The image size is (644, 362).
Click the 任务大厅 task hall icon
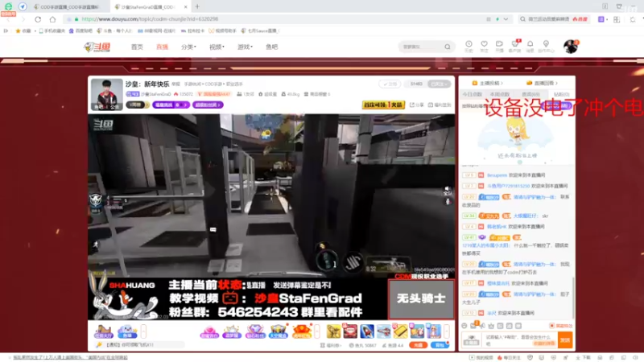click(103, 331)
